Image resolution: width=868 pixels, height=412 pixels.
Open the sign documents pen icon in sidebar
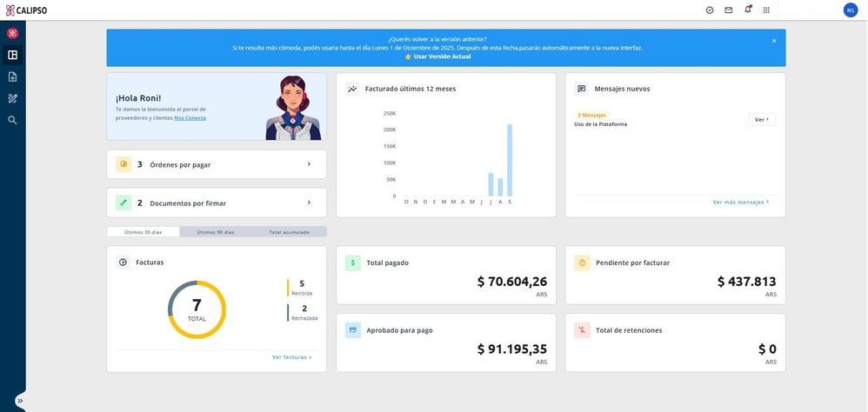(12, 98)
